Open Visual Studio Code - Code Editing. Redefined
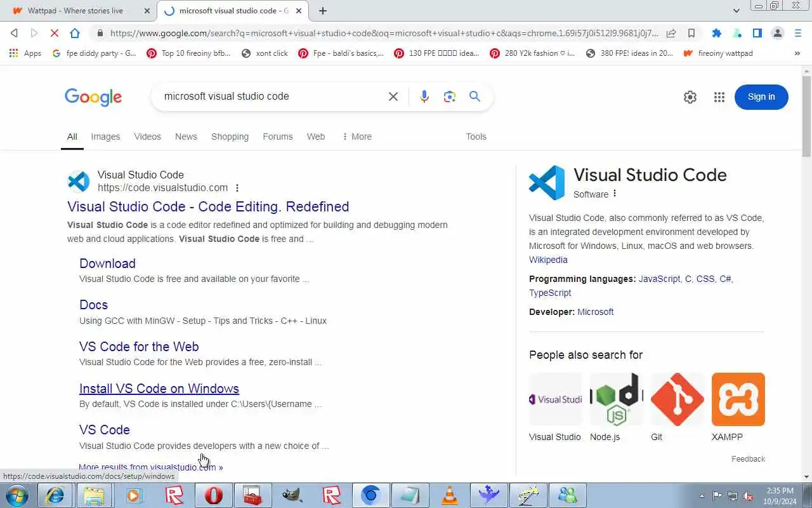The height and width of the screenshot is (508, 812). point(208,206)
